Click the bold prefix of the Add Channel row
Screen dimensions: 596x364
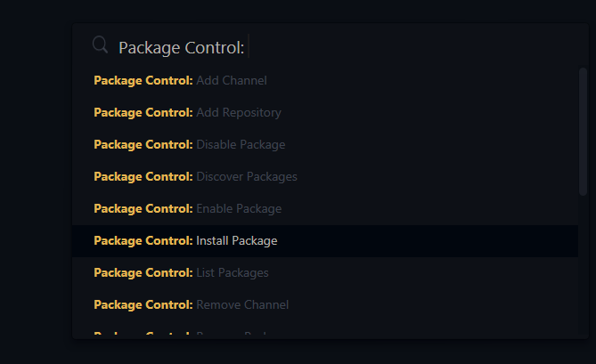coord(143,81)
